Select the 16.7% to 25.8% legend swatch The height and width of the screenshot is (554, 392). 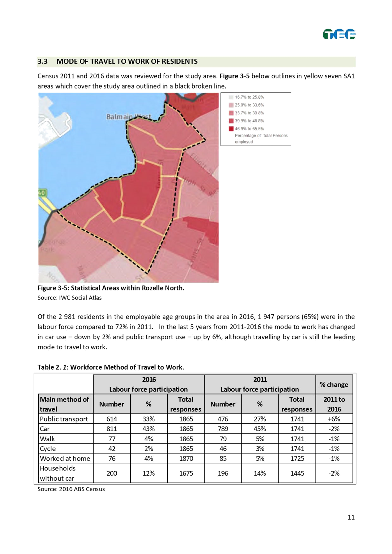click(x=231, y=97)
